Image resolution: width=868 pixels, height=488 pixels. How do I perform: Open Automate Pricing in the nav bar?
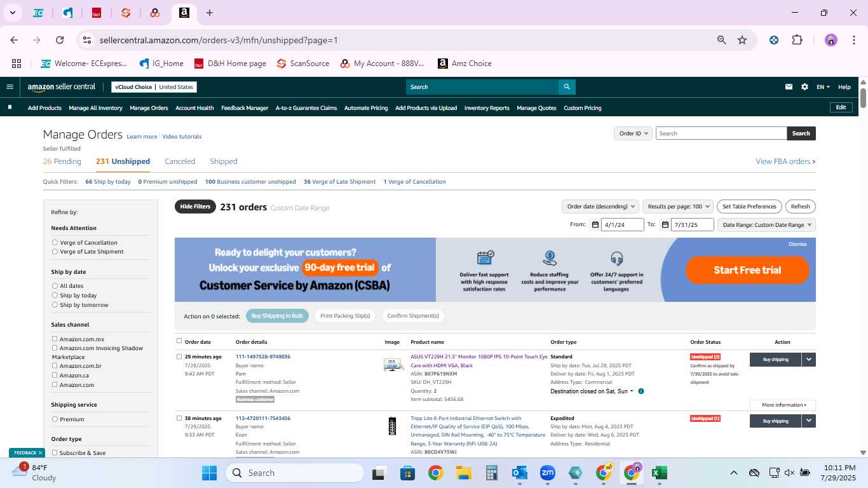pos(366,108)
